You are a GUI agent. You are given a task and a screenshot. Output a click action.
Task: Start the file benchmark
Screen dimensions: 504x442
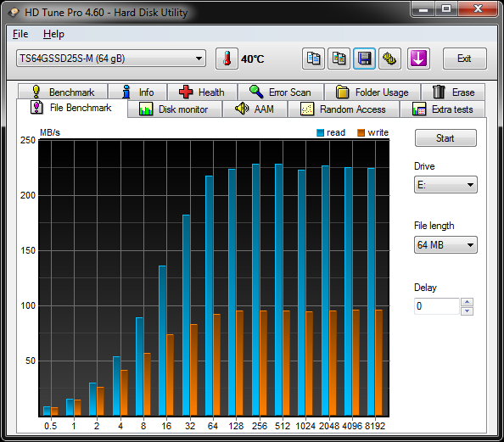click(445, 138)
